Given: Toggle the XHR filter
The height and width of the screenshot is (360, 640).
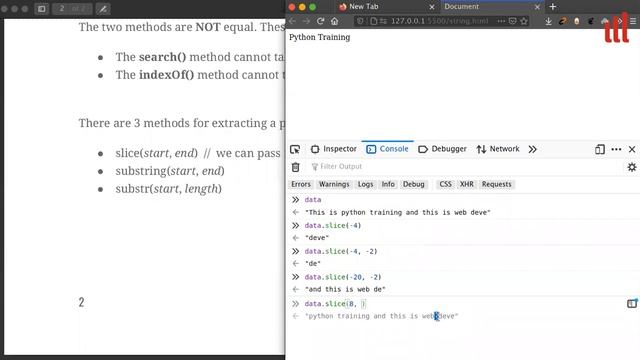Looking at the screenshot, I should pyautogui.click(x=467, y=184).
